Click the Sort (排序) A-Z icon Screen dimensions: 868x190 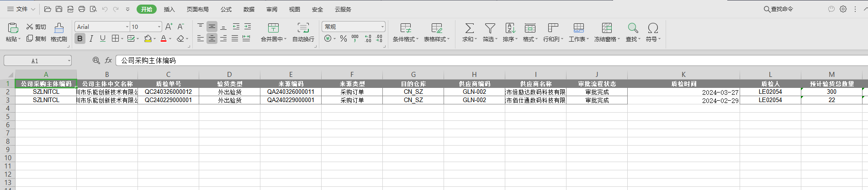[x=510, y=28]
